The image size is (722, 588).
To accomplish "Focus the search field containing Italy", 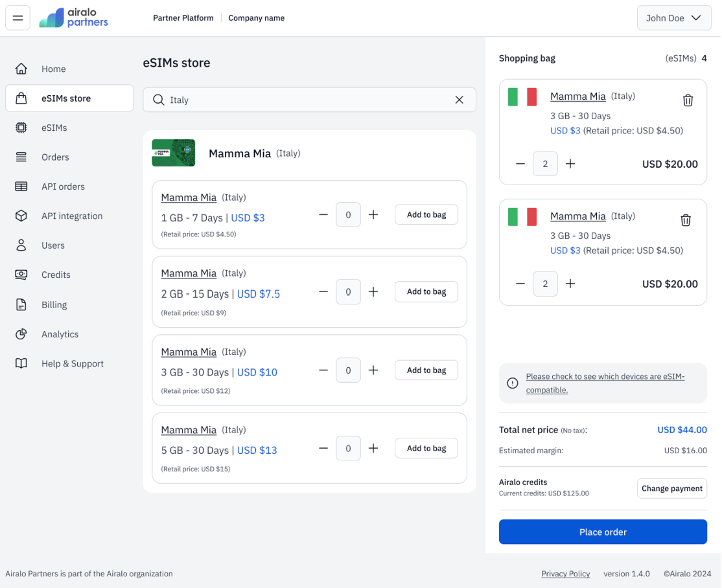I will [x=309, y=100].
